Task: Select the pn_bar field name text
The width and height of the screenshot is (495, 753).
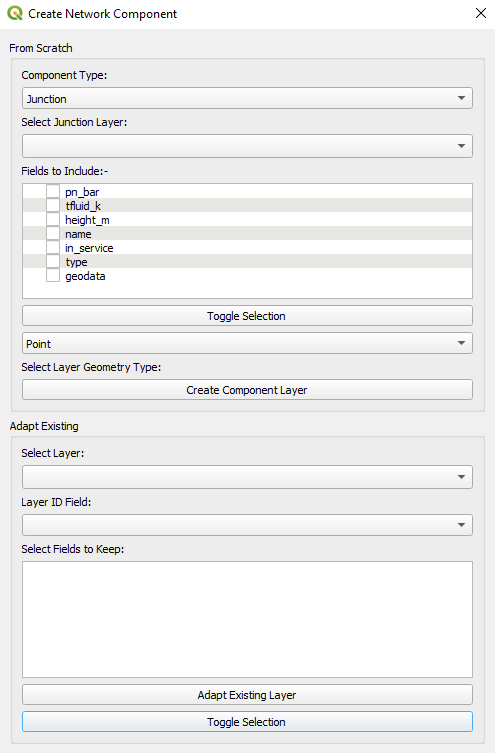Action: pyautogui.click(x=82, y=192)
